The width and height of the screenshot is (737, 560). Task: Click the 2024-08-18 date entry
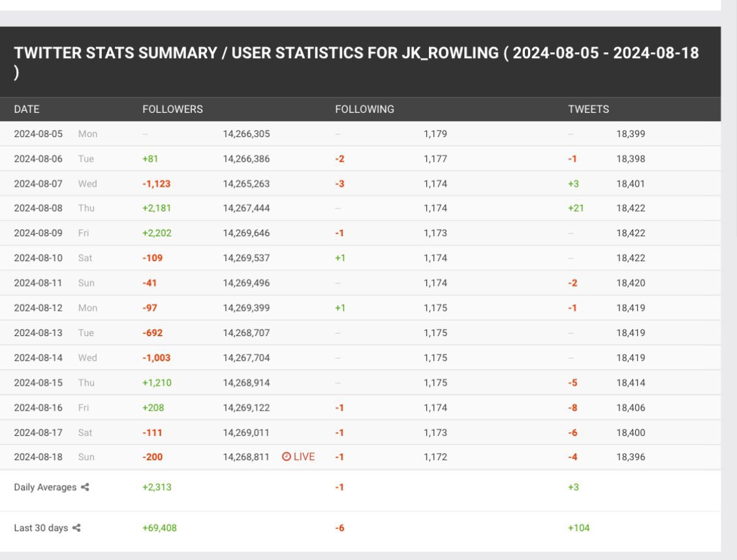pos(39,457)
